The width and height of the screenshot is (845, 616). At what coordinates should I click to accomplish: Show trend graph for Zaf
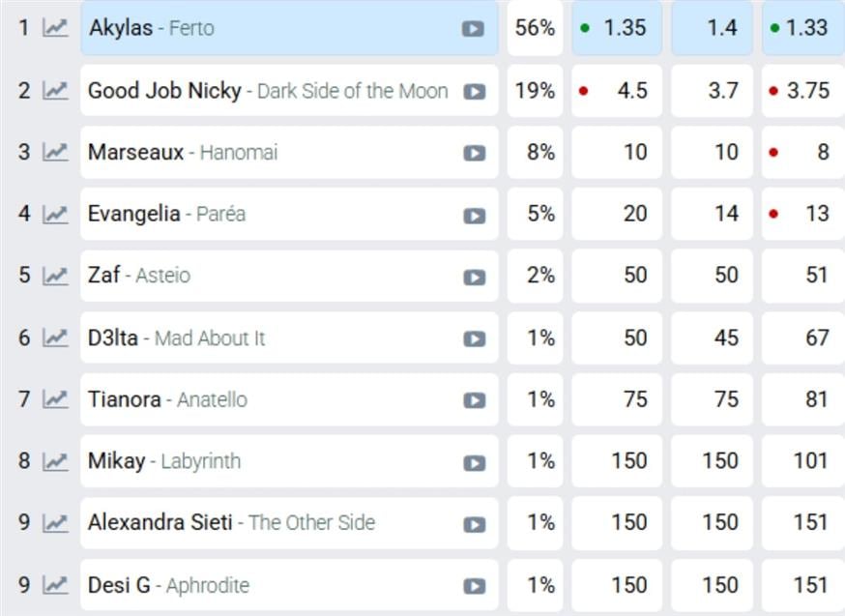(x=56, y=276)
